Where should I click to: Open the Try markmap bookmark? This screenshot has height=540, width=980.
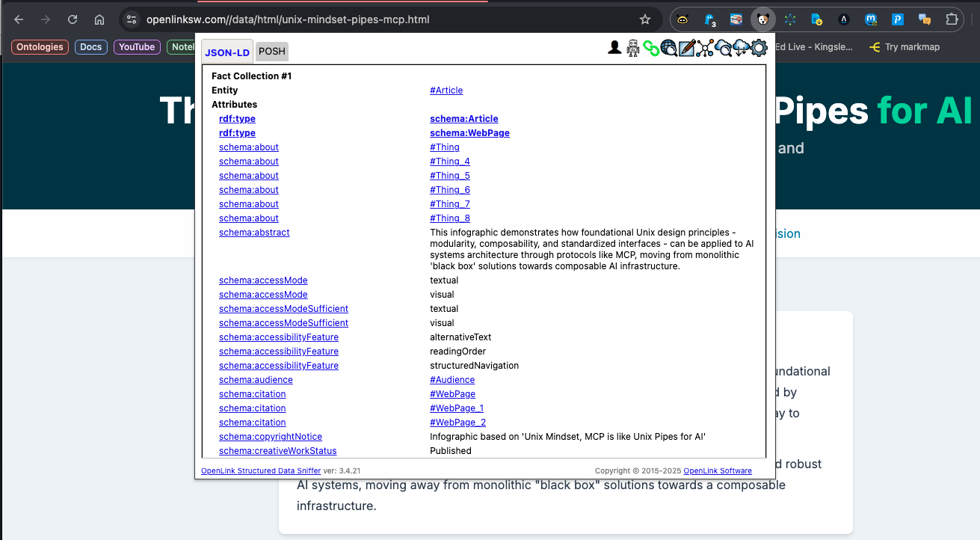[x=905, y=47]
